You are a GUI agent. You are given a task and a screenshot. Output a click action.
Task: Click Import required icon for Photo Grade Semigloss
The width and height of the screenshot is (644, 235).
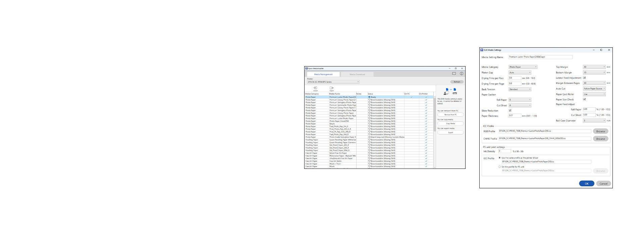point(369,137)
